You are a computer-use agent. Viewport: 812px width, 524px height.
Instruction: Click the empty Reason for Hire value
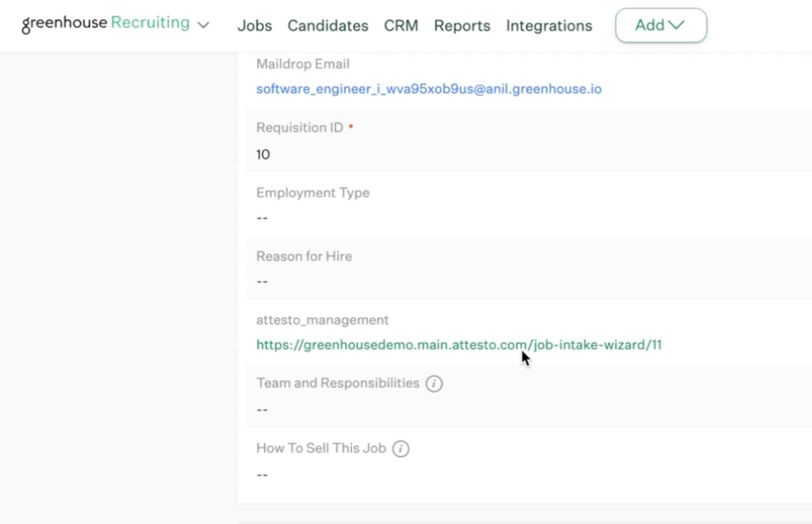pos(262,282)
